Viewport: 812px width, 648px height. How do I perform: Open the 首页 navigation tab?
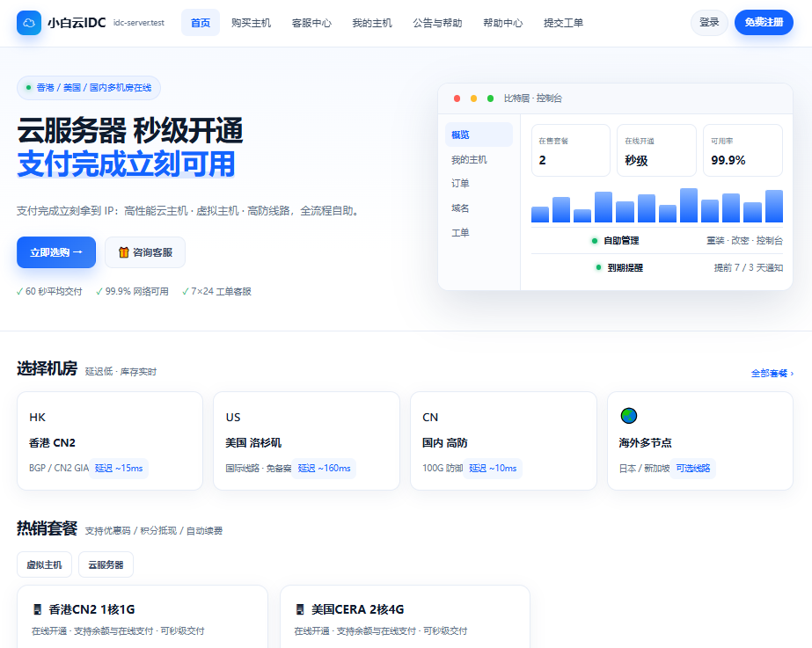click(201, 23)
